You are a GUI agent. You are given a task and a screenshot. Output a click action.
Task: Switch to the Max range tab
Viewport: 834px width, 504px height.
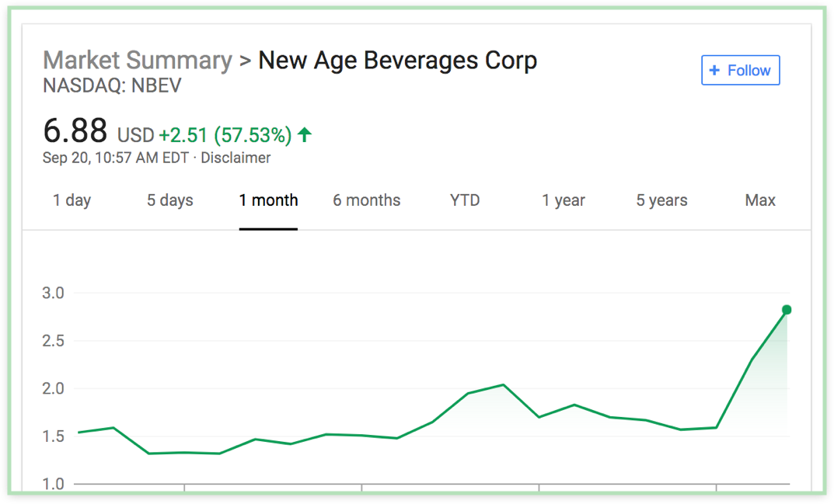pos(760,200)
